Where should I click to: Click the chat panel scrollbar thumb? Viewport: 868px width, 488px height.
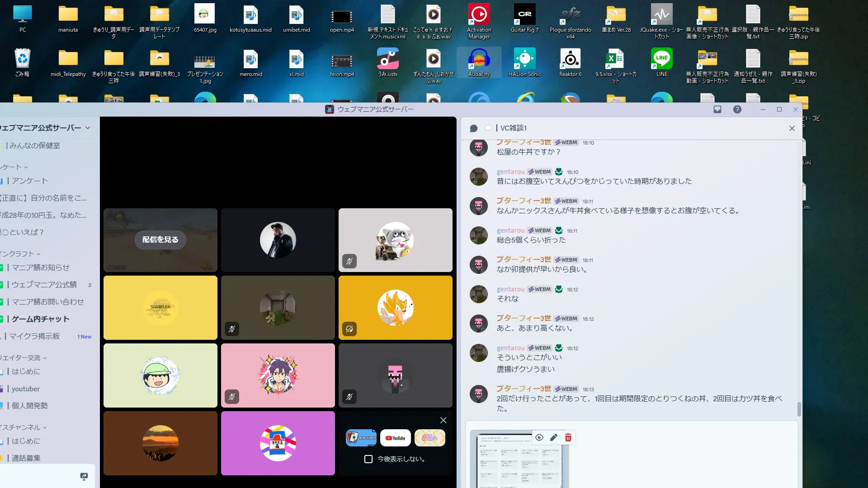click(799, 409)
